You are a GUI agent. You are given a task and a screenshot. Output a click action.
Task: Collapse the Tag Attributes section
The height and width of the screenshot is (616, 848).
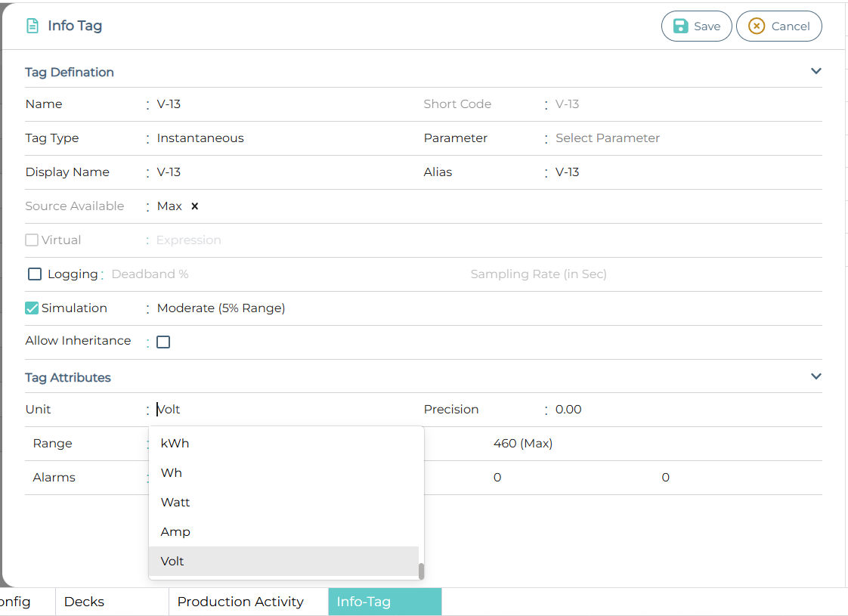816,376
